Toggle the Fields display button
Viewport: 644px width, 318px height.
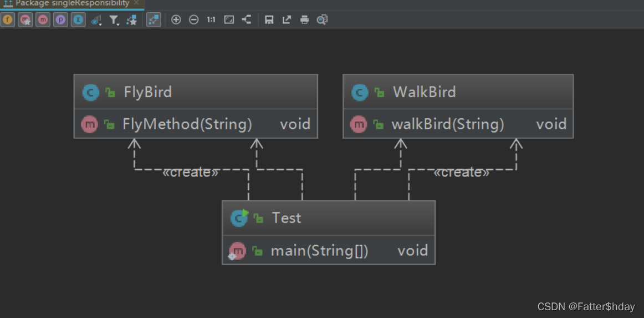tap(8, 20)
